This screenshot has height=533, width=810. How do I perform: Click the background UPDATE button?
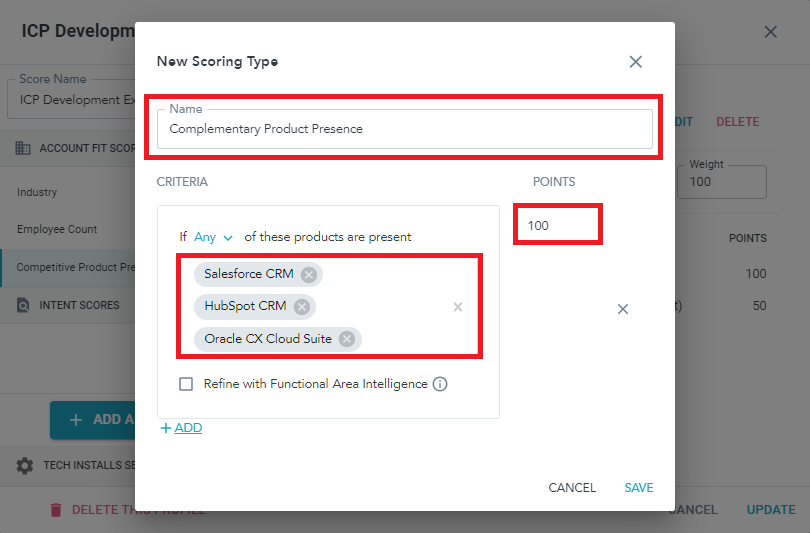coord(771,510)
